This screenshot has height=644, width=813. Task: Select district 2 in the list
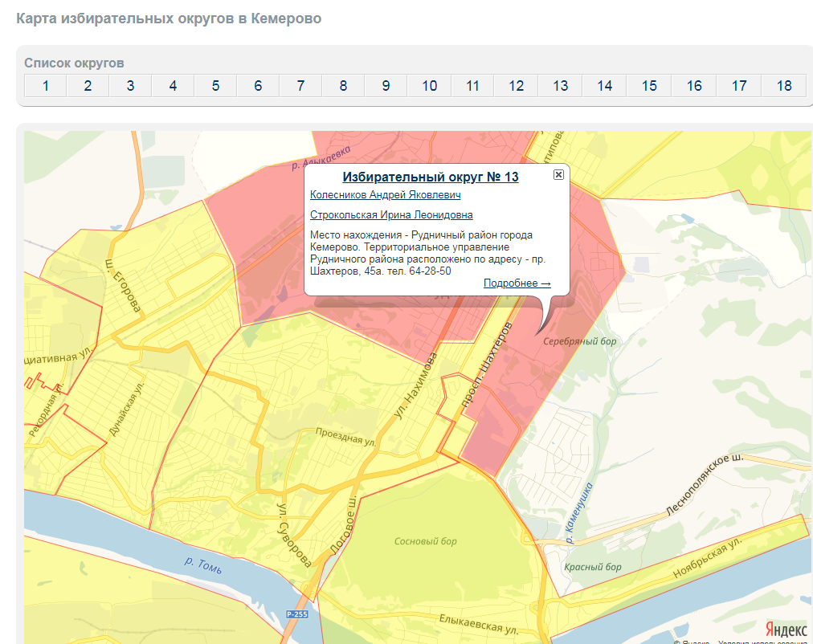pos(88,86)
